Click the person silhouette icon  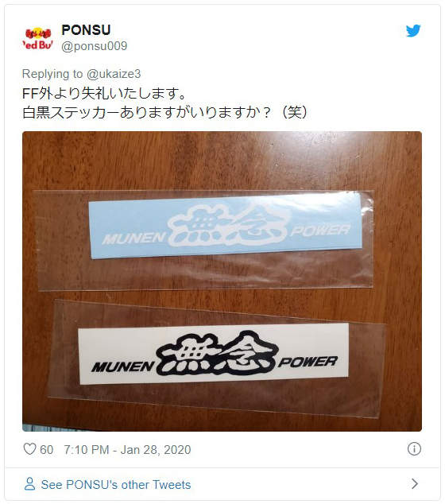point(29,484)
